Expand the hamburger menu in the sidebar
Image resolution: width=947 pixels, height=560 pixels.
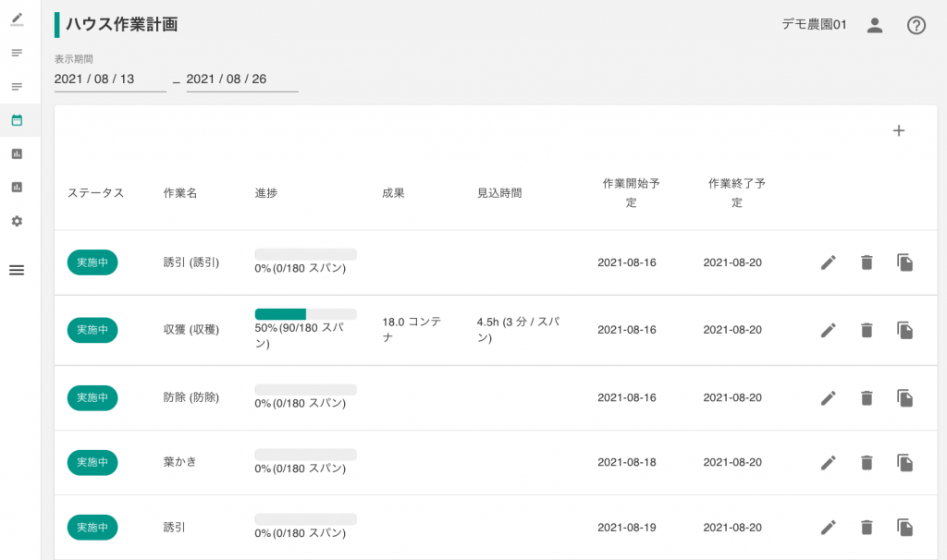17,270
